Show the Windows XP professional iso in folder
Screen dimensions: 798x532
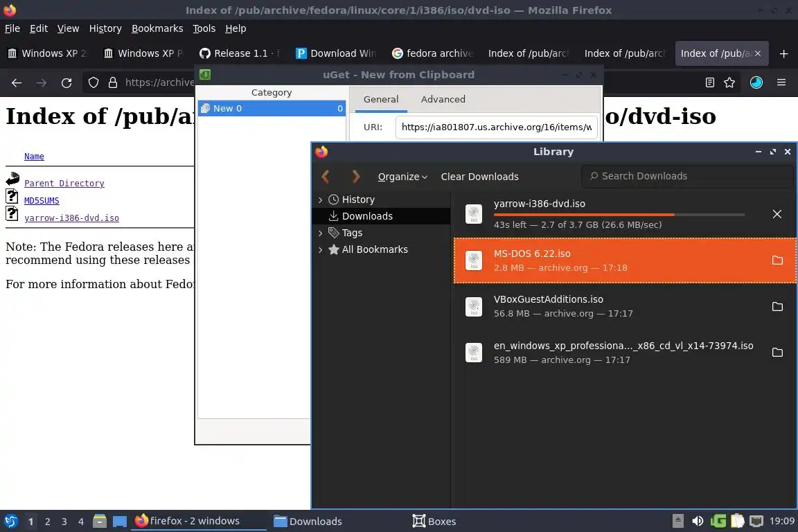tap(777, 353)
